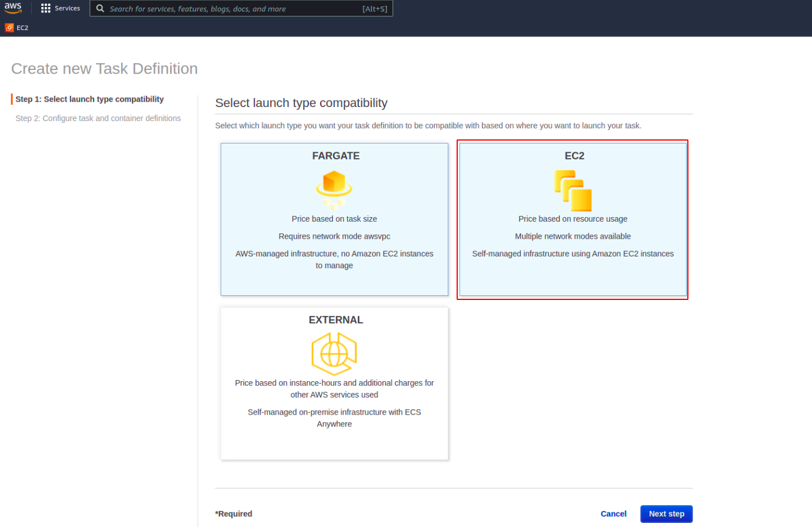Click the AWS logo in the top bar
This screenshot has width=812, height=527.
(13, 8)
